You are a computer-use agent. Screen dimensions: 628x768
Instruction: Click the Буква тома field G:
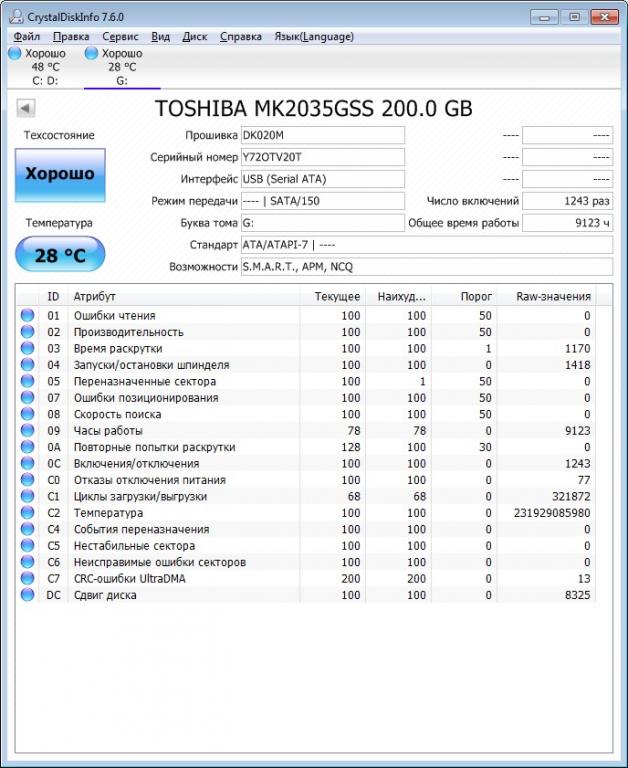click(323, 223)
